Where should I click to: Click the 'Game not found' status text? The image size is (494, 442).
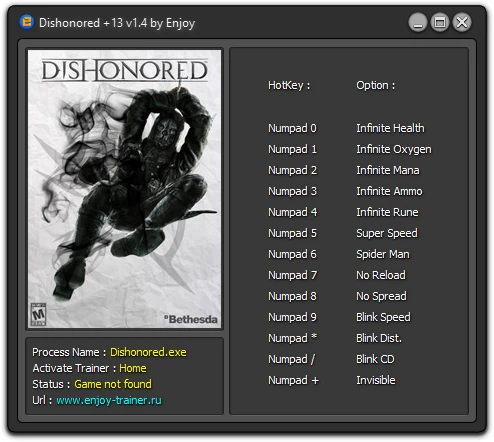[x=113, y=384]
